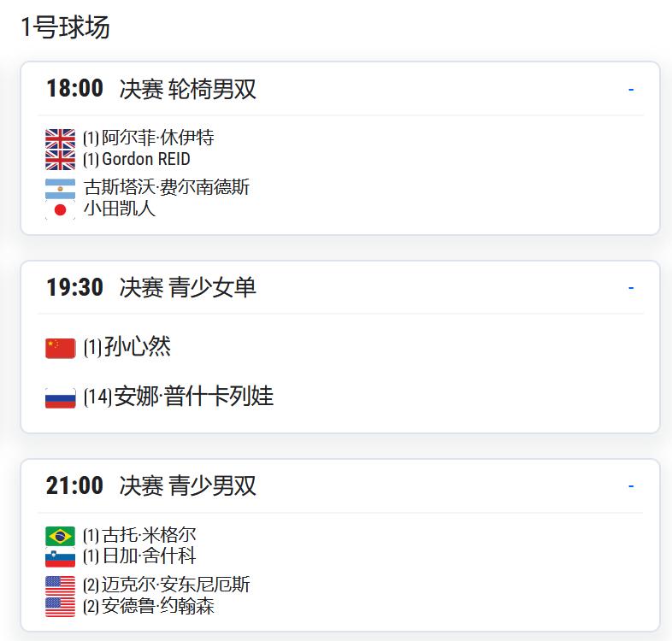Open player 安娜·普什卡列娃's profile
672x641 pixels.
pos(193,397)
